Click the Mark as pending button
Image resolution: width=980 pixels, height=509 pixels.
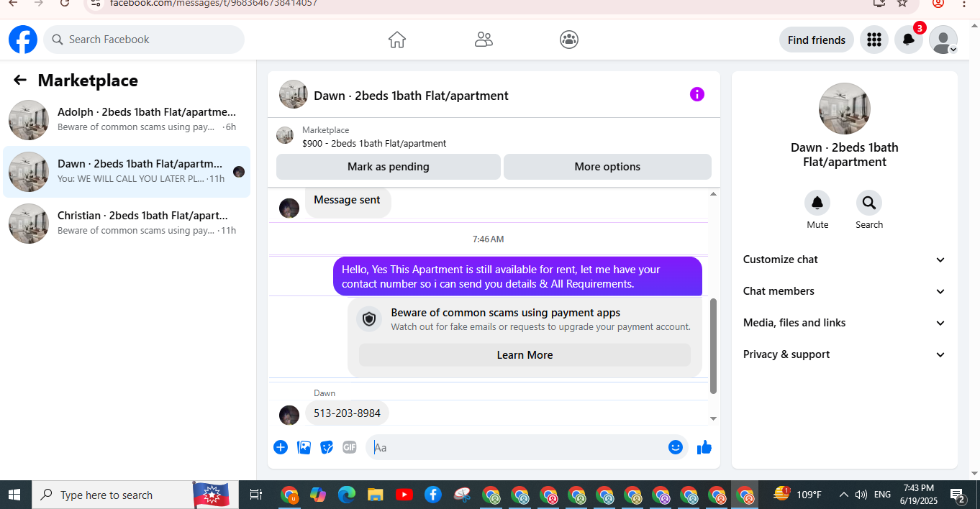389,167
